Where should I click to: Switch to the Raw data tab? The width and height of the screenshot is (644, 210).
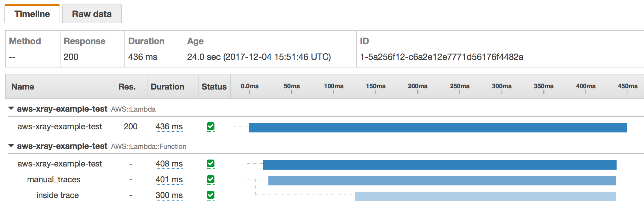pyautogui.click(x=92, y=14)
